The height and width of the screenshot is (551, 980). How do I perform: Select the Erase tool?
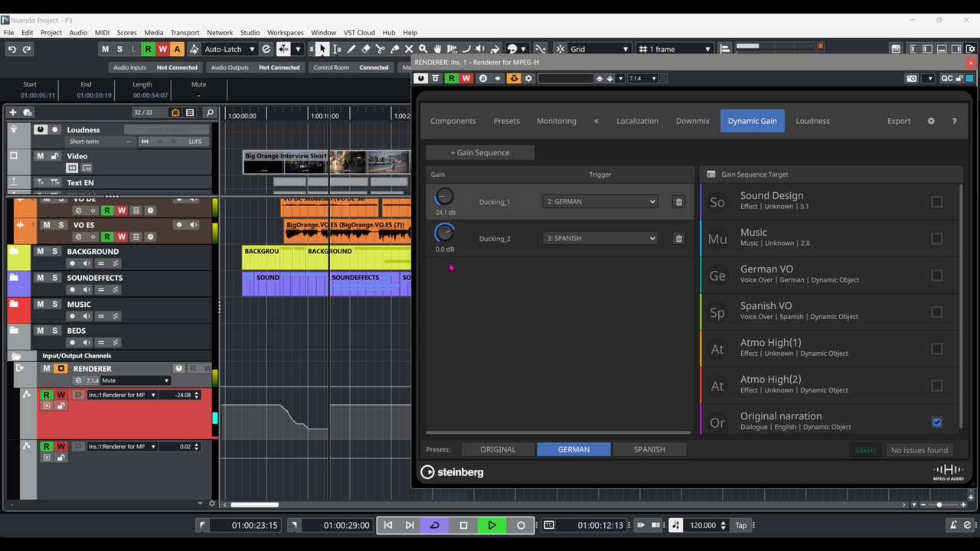pyautogui.click(x=365, y=49)
